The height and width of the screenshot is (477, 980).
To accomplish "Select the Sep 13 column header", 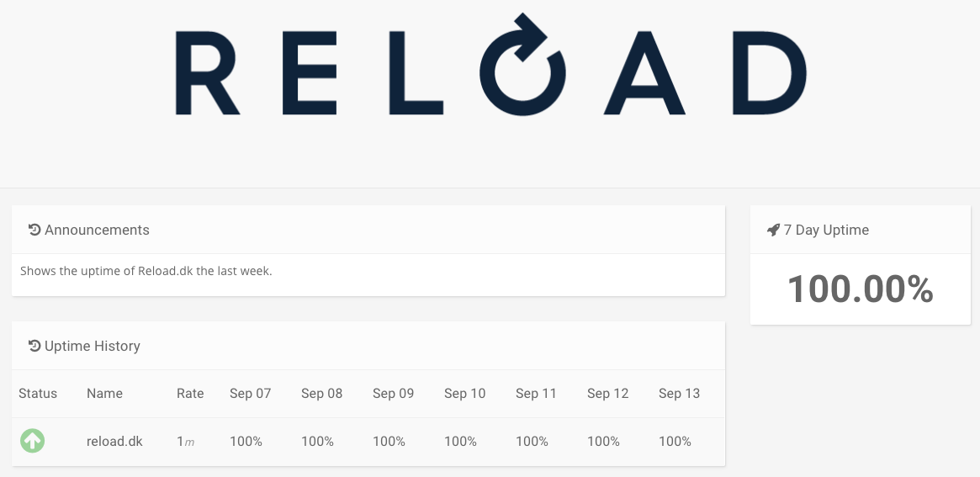I will tap(679, 394).
